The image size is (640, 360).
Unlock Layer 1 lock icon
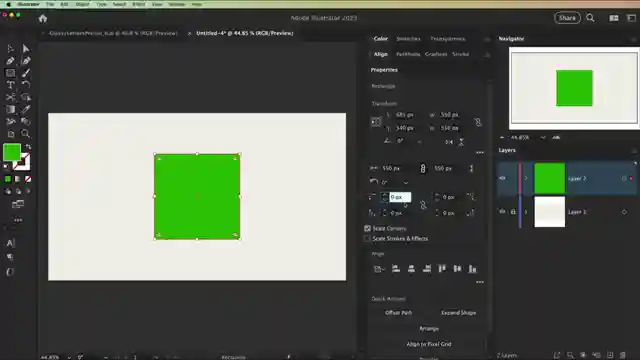click(x=513, y=211)
